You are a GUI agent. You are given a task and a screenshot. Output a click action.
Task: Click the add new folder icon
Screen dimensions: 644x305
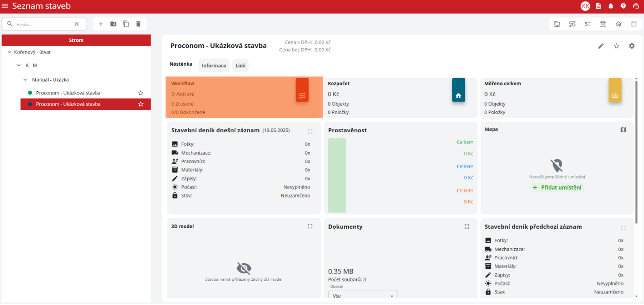113,24
